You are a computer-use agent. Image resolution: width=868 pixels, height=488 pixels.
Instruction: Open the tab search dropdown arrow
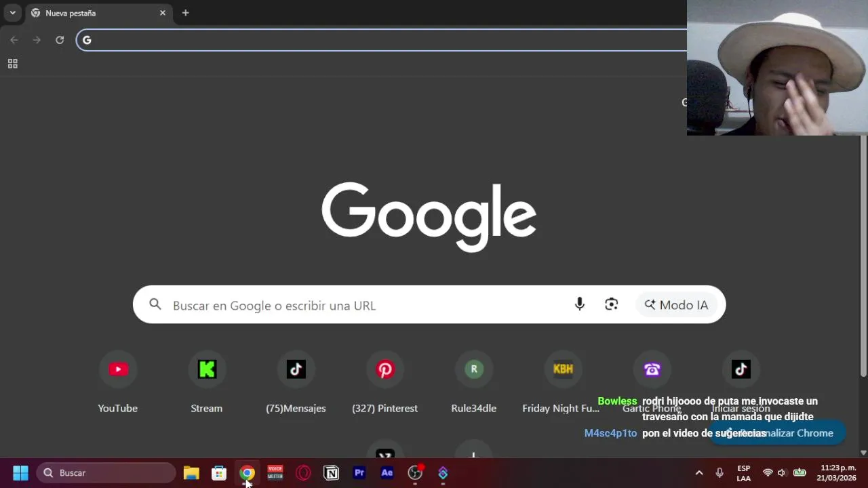click(x=12, y=13)
